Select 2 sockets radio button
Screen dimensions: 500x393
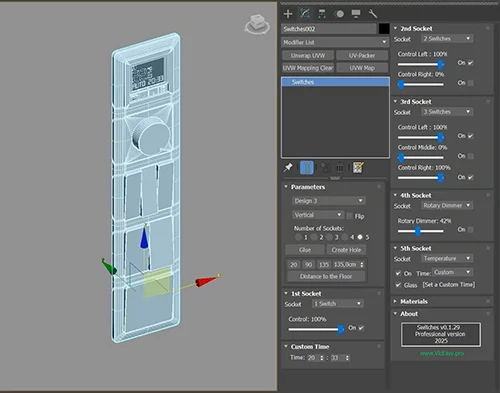tap(314, 237)
